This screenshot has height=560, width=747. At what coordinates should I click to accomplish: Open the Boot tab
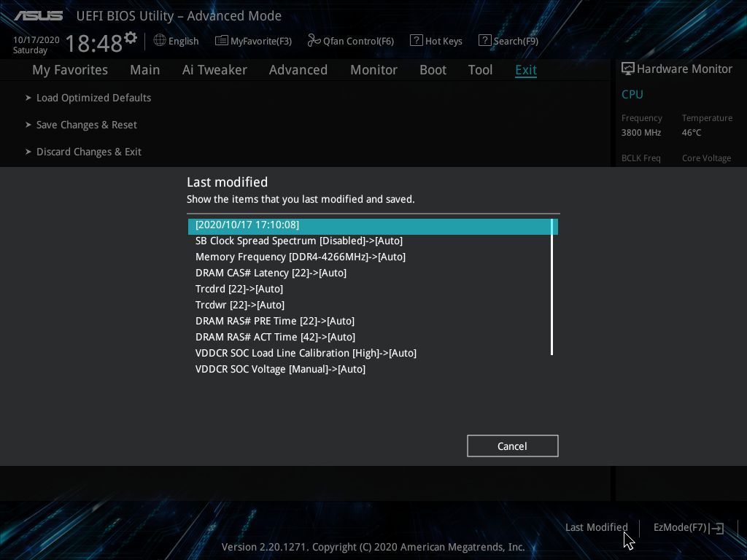point(433,70)
